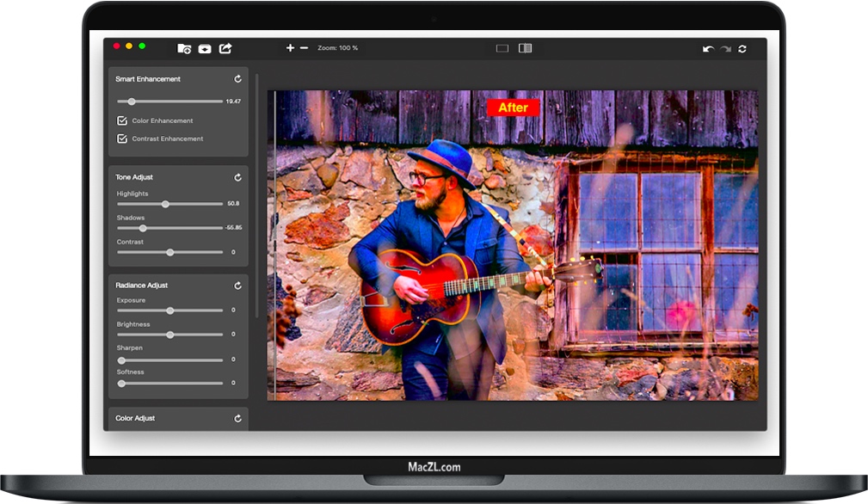Screen dimensions: 868x504
Task: Open the Radiance Adjust section
Action: 142,285
